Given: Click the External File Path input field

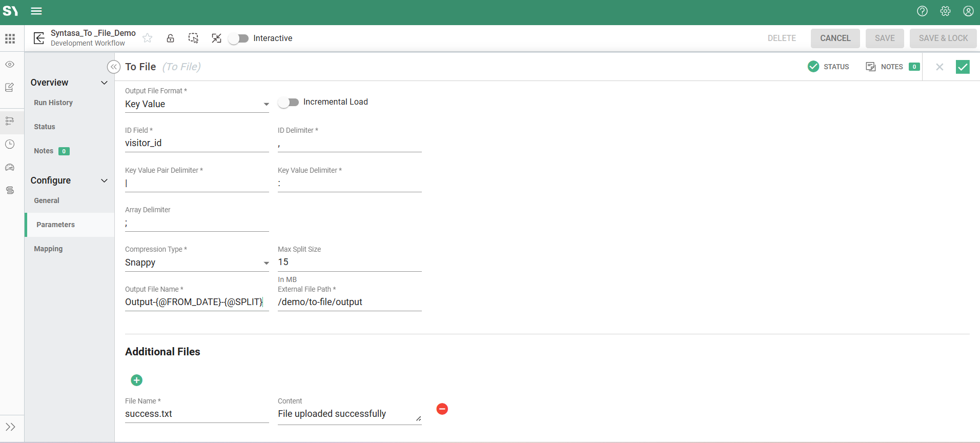Looking at the screenshot, I should click(x=349, y=302).
